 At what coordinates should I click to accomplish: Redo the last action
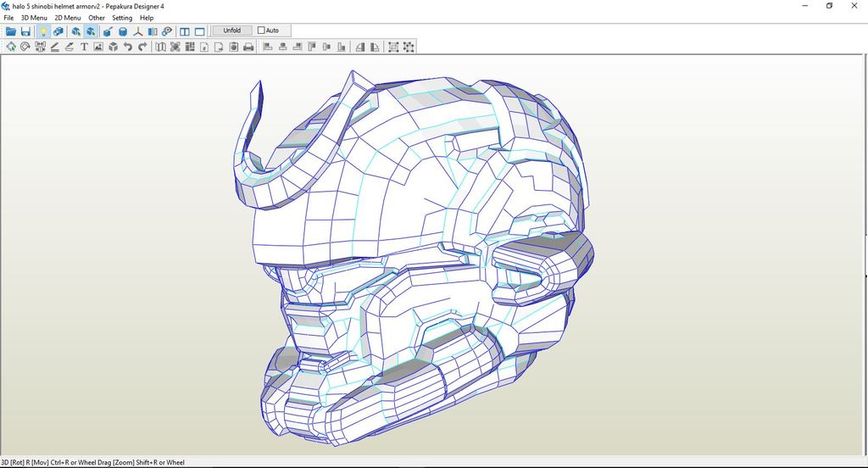point(142,47)
